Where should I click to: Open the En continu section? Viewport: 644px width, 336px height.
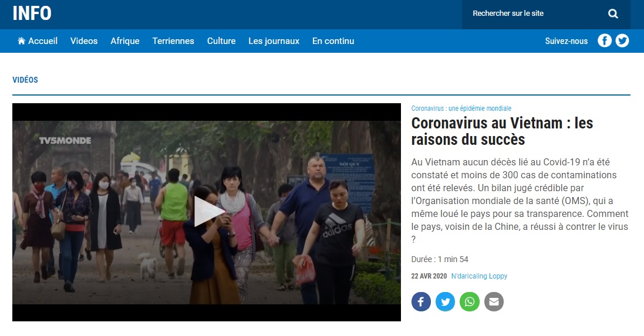[x=333, y=41]
